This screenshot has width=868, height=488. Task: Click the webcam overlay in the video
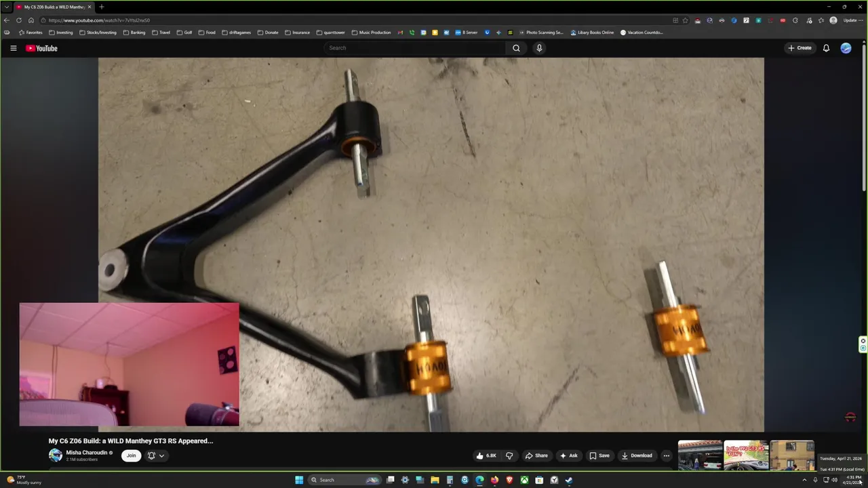coord(129,365)
